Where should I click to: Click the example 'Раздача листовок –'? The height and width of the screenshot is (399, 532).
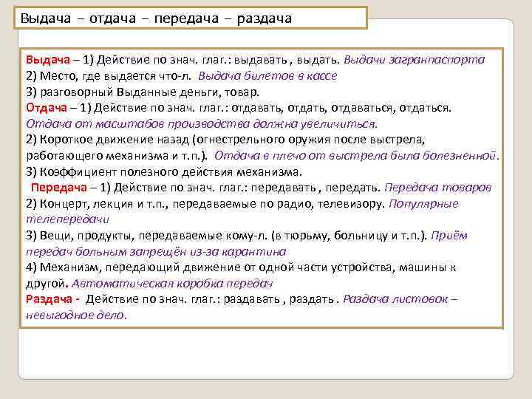click(x=400, y=299)
